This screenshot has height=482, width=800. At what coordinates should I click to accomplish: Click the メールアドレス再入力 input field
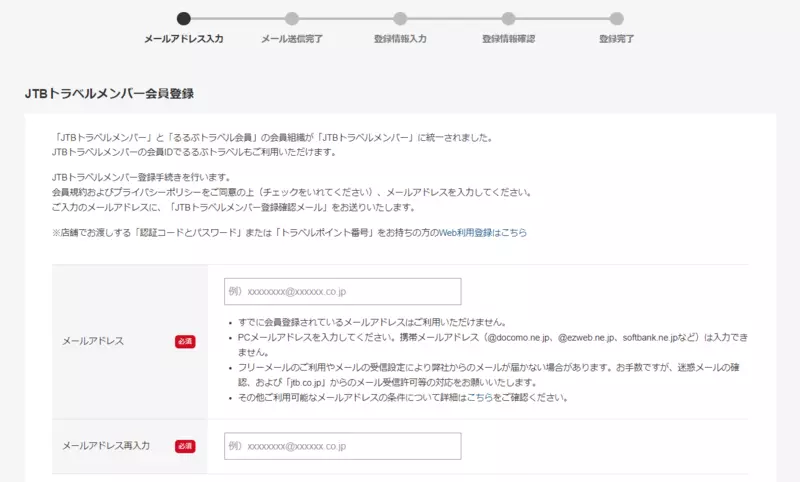point(342,446)
